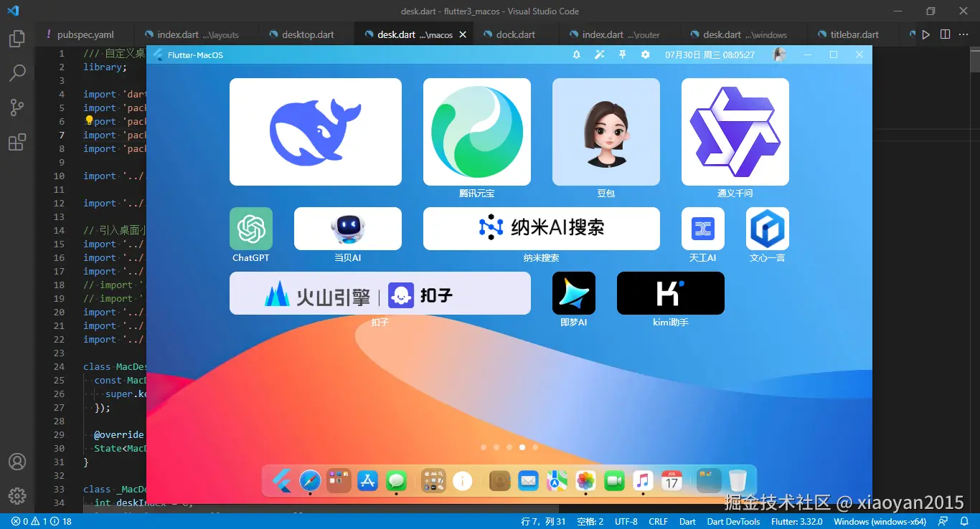Switch to the pubspec.yaml tab

pos(86,34)
